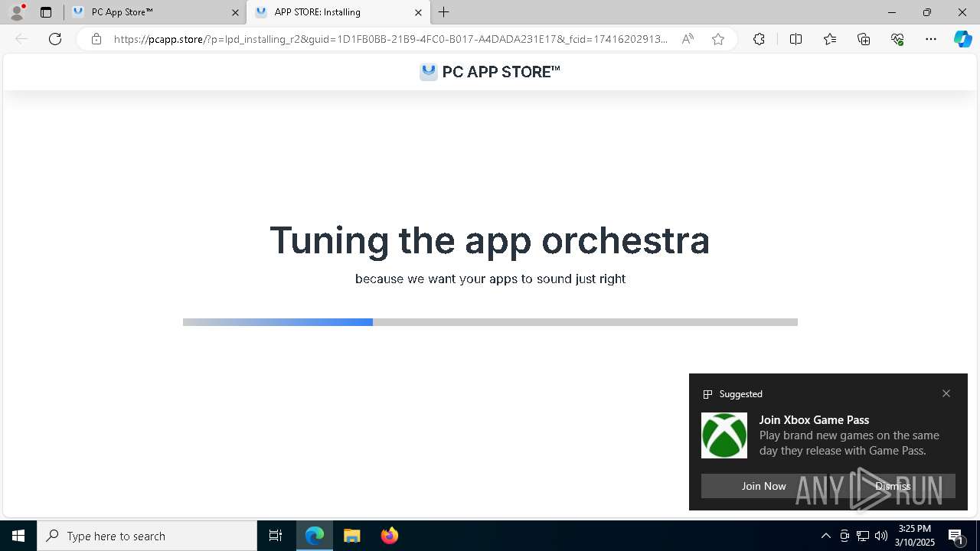The image size is (980, 551).
Task: Refresh the current page
Action: click(x=55, y=39)
